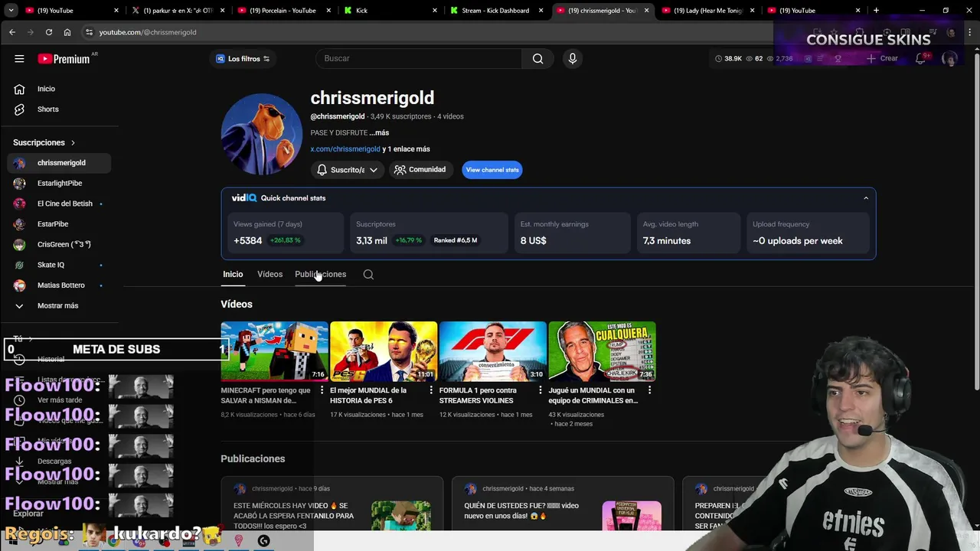
Task: Click the vidIQ logo in Quick channel stats
Action: pyautogui.click(x=244, y=198)
